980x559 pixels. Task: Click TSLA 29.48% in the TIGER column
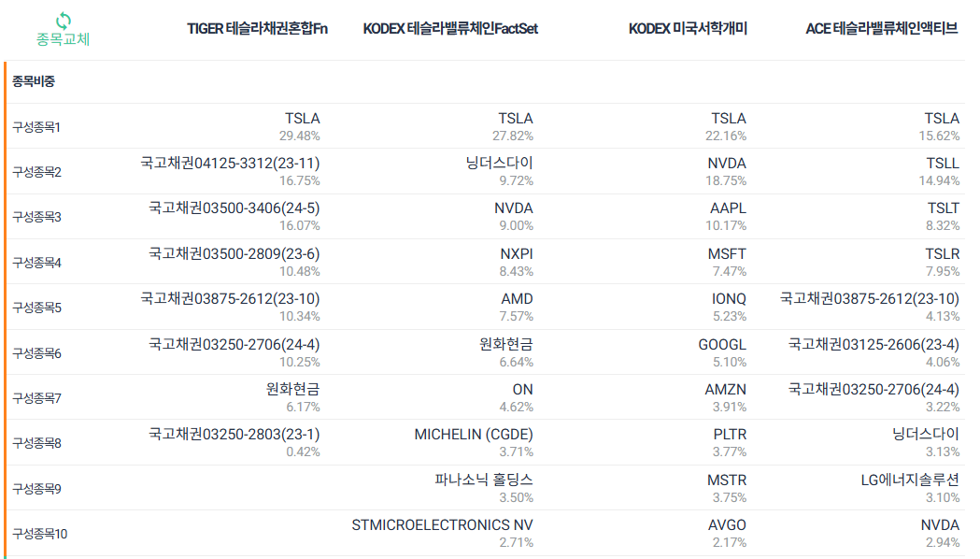pyautogui.click(x=300, y=126)
